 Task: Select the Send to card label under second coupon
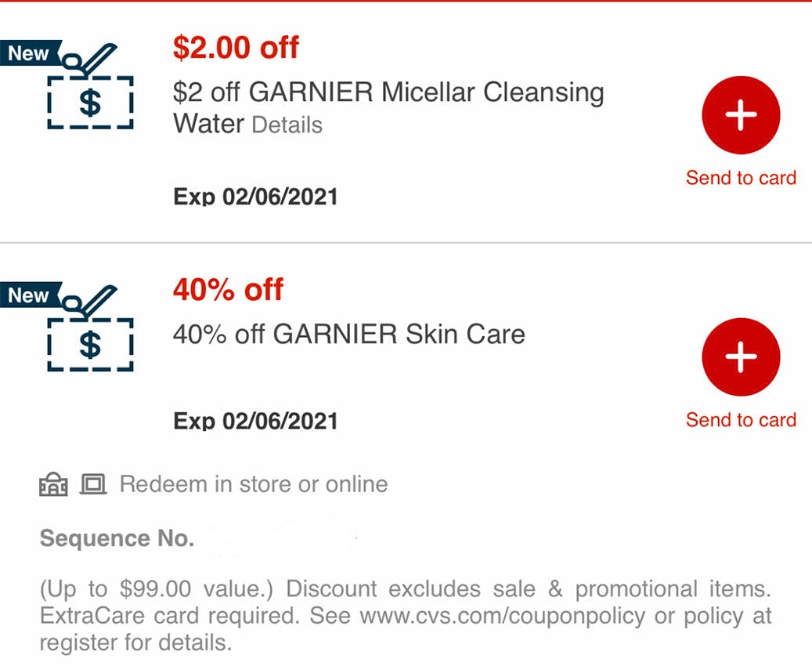click(741, 420)
